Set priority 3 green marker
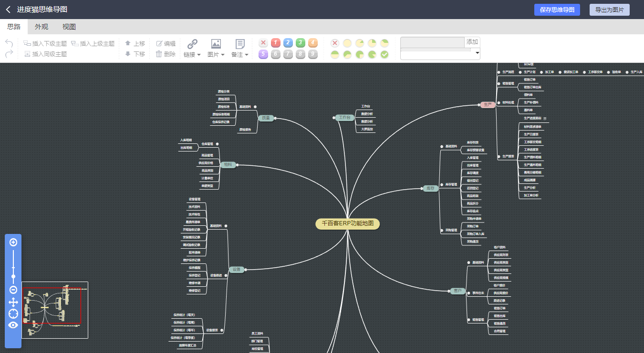644x353 pixels. click(x=301, y=43)
